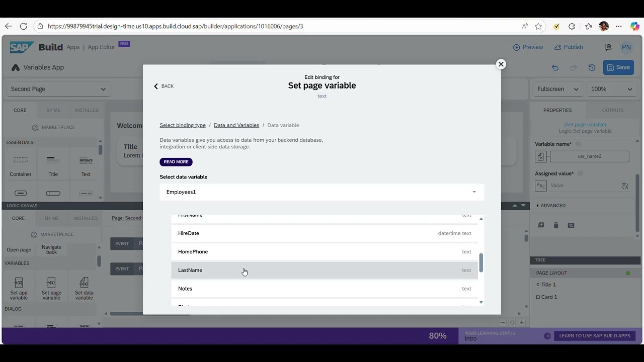This screenshot has height=362, width=644.
Task: Save the app with Save button
Action: tap(618, 67)
